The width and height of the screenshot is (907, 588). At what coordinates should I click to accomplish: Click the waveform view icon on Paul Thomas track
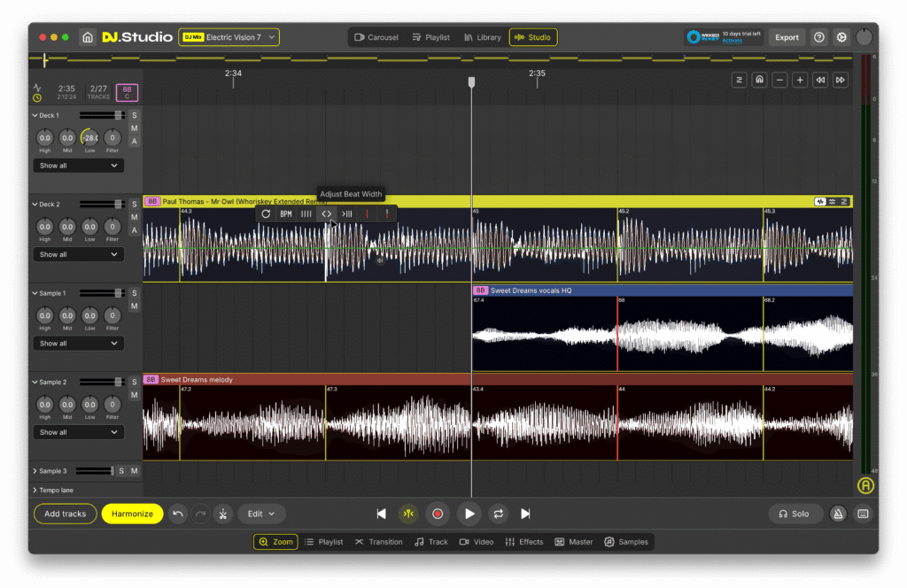pos(820,202)
